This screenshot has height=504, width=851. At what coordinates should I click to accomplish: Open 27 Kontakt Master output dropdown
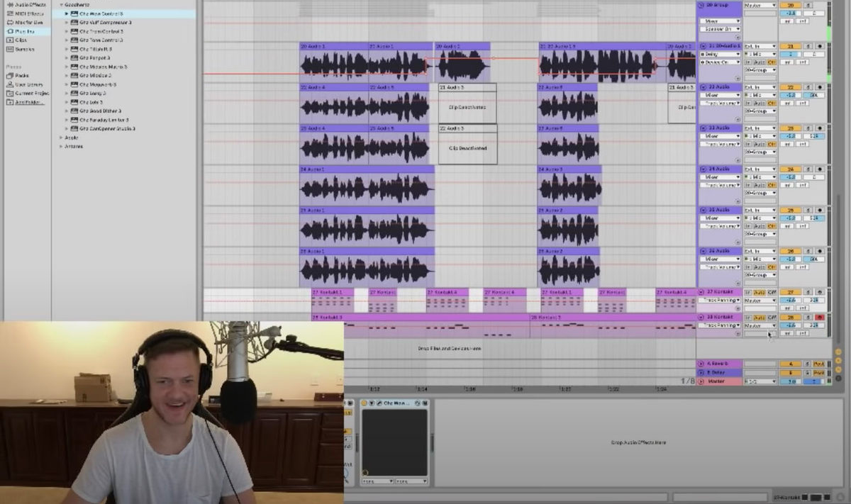tap(760, 301)
